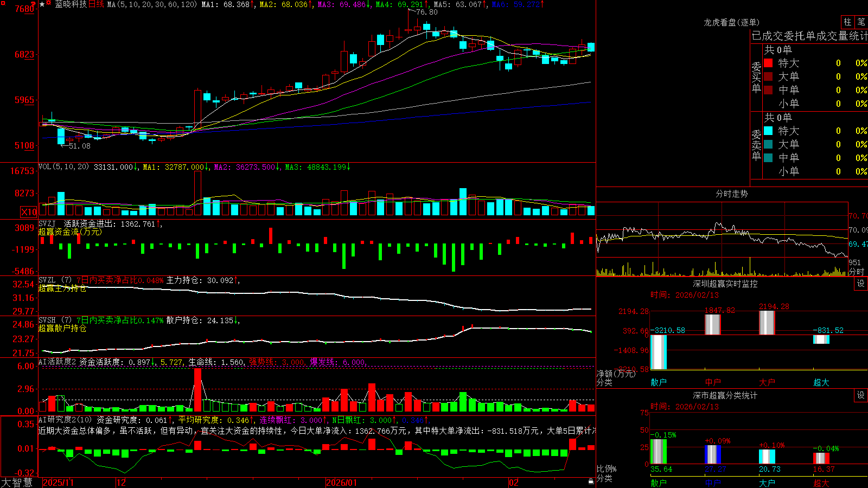Click the cyan 特大 sell-order swatch
868x488 pixels.
click(768, 131)
